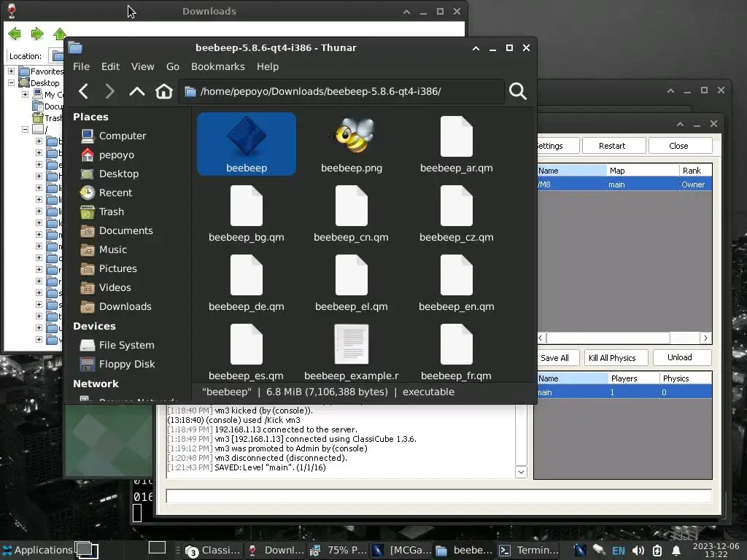This screenshot has width=747, height=560.
Task: Collapse Desktop node in Downloads tree
Action: point(11,83)
